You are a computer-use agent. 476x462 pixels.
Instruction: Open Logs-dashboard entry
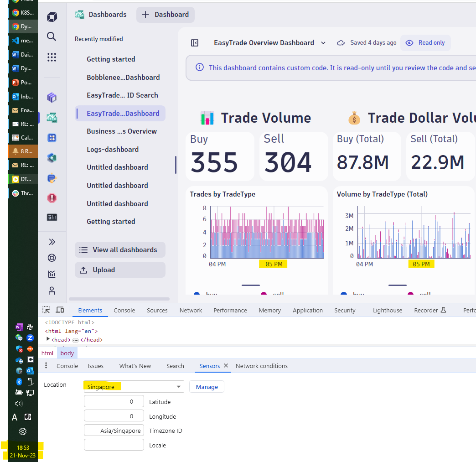click(113, 150)
